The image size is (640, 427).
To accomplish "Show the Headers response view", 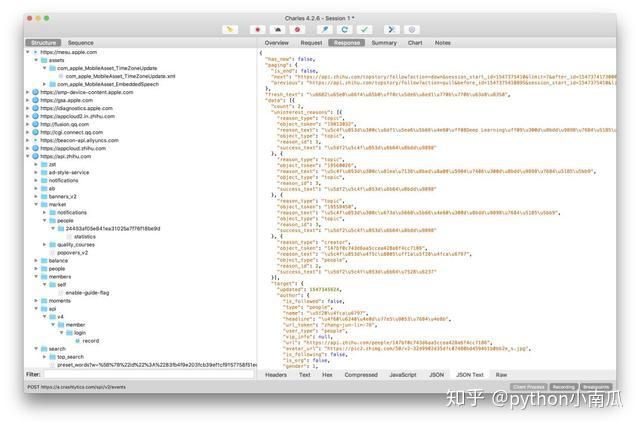I will 276,375.
